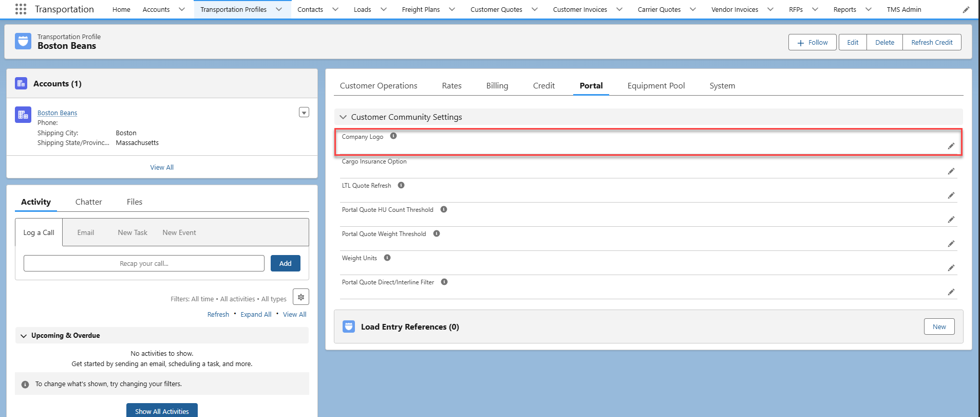980x417 pixels.
Task: Click Show All Activities button
Action: tap(162, 411)
